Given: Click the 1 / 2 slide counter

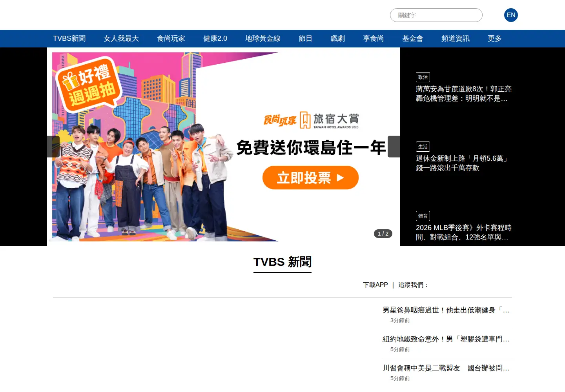Looking at the screenshot, I should pos(383,234).
